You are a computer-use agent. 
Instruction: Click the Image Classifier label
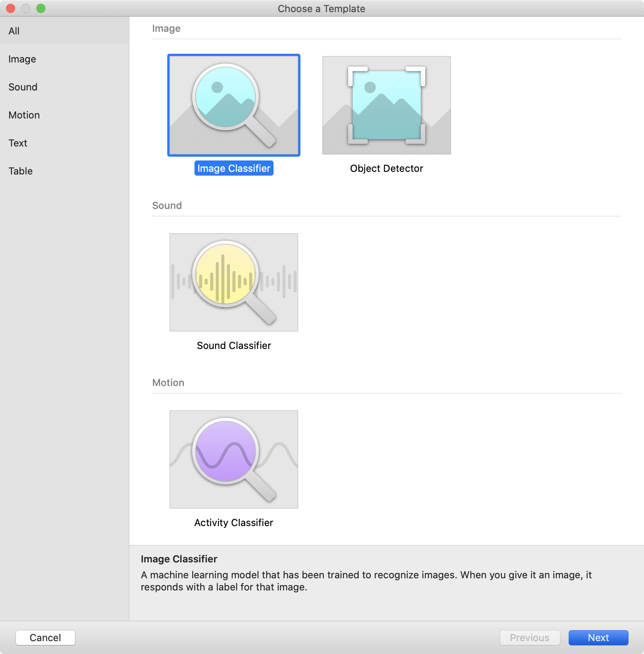[234, 168]
